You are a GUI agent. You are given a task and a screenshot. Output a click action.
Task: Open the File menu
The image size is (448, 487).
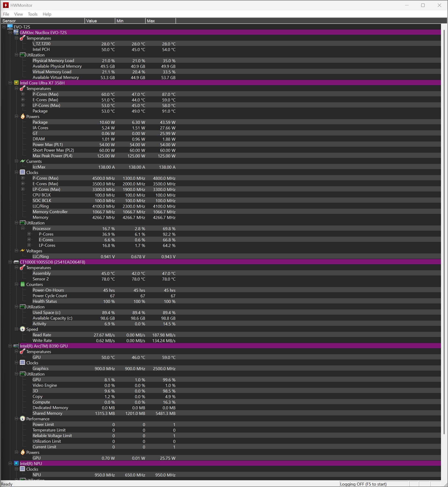(x=6, y=14)
